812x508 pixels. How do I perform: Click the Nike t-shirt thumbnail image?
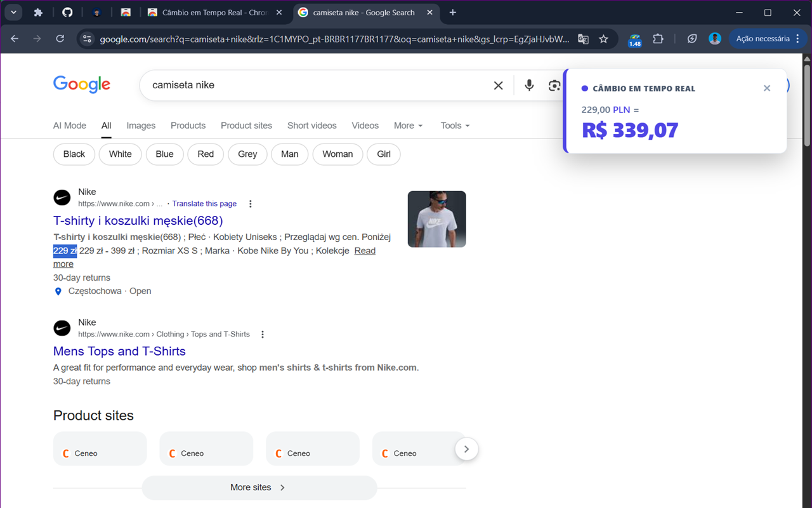point(436,219)
